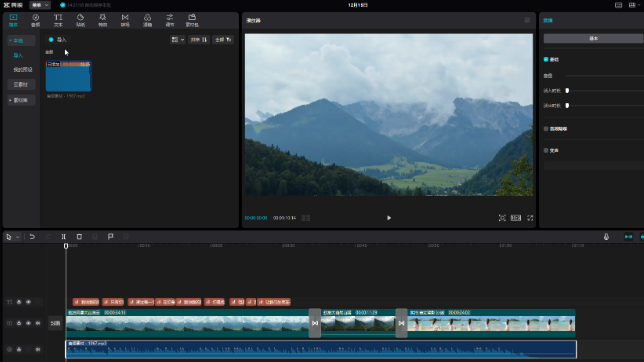Click the microphone record voiceover icon
The width and height of the screenshot is (644, 362).
point(606,237)
